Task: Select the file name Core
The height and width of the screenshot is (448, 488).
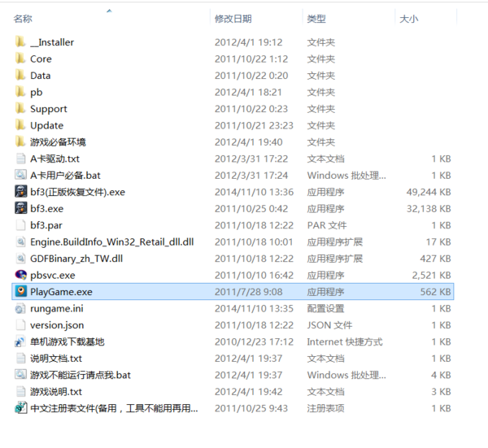Action: tap(41, 59)
